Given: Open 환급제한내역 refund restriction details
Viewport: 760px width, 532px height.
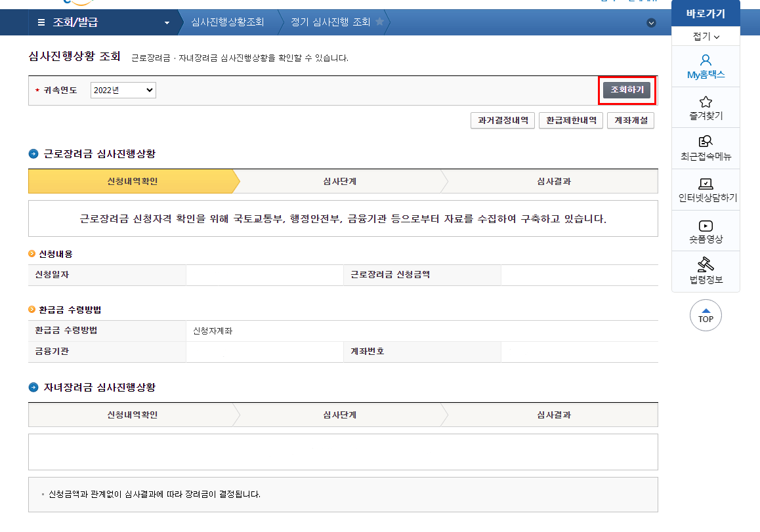Looking at the screenshot, I should click(x=570, y=121).
